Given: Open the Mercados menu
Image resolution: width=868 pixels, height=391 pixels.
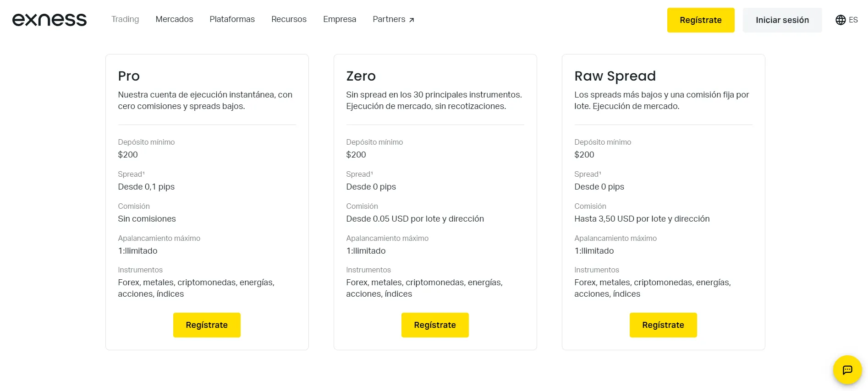Looking at the screenshot, I should pos(174,19).
